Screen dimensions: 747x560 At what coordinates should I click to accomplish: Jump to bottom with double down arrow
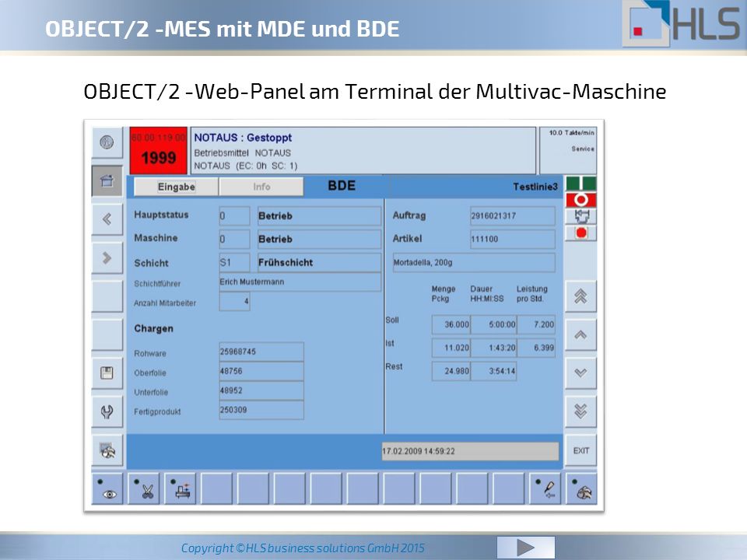(580, 411)
